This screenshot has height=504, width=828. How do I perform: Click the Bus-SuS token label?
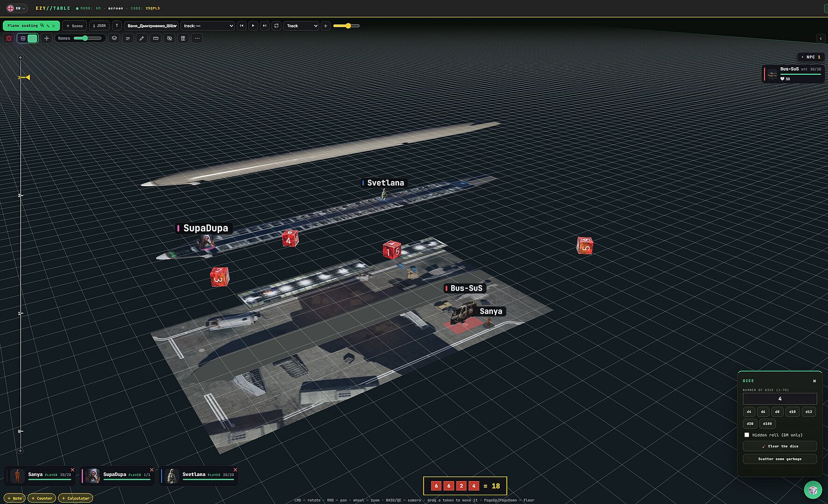(465, 288)
